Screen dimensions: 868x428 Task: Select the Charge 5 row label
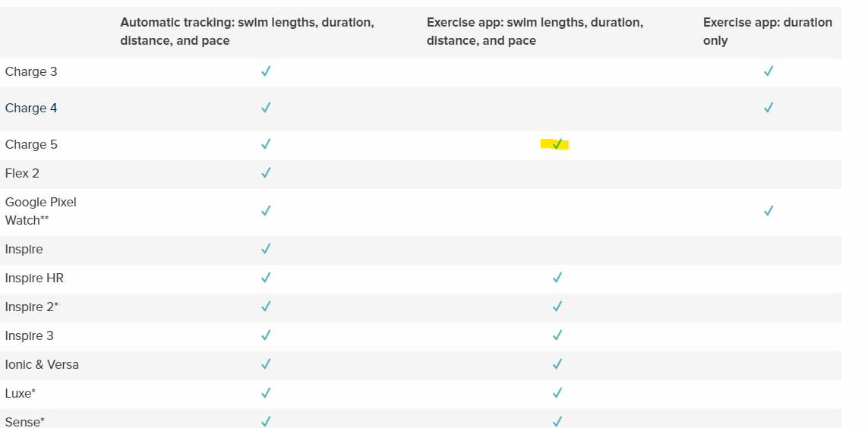click(x=31, y=144)
